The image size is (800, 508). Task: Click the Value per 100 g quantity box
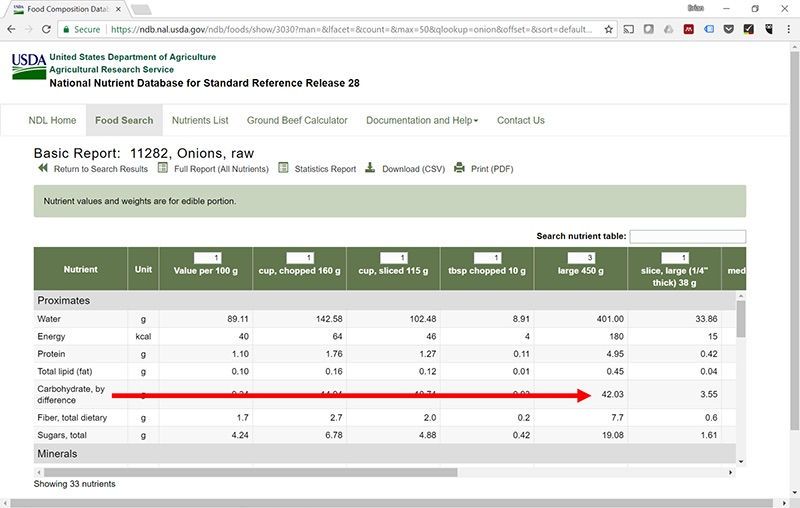pyautogui.click(x=207, y=258)
